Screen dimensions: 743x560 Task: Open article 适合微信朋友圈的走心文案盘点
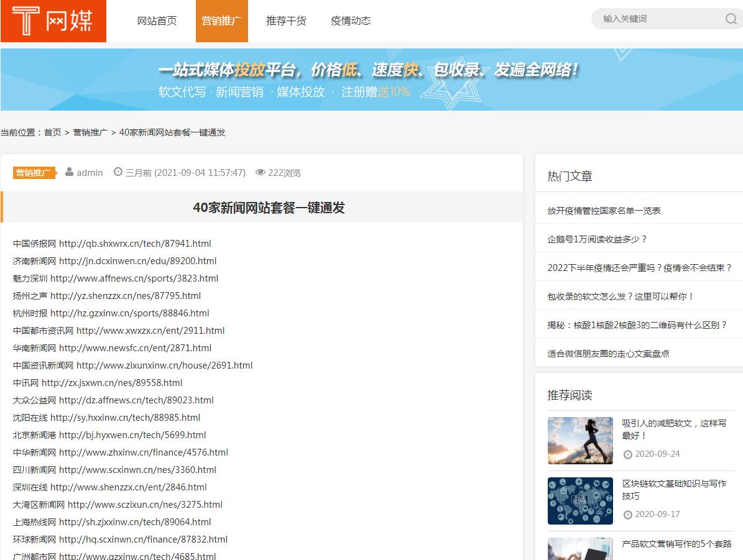click(x=608, y=354)
